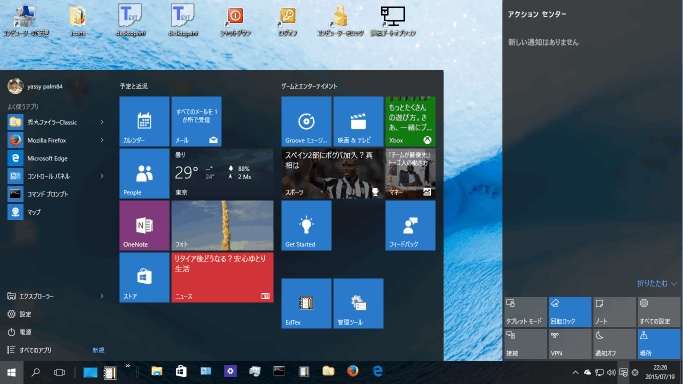Toggle 場所 (location) quick action

(659, 344)
